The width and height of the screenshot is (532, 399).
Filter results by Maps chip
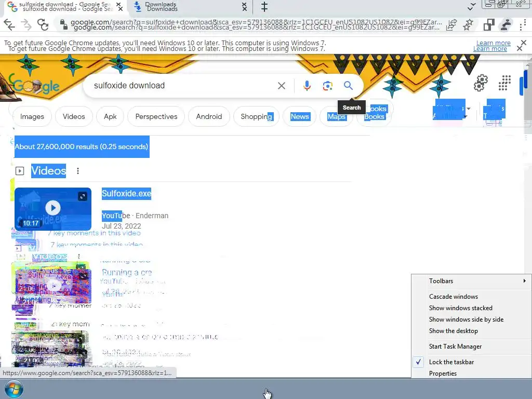point(336,116)
